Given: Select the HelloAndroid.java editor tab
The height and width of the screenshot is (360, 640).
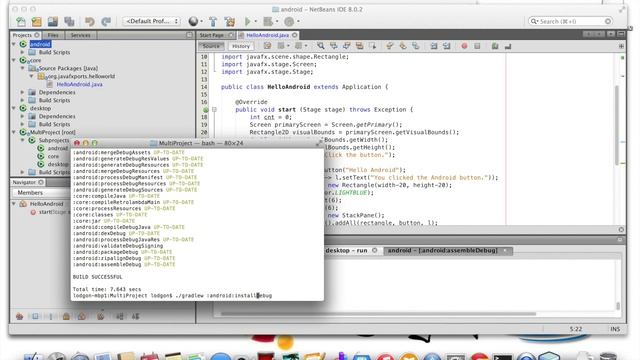Looking at the screenshot, I should pyautogui.click(x=267, y=35).
